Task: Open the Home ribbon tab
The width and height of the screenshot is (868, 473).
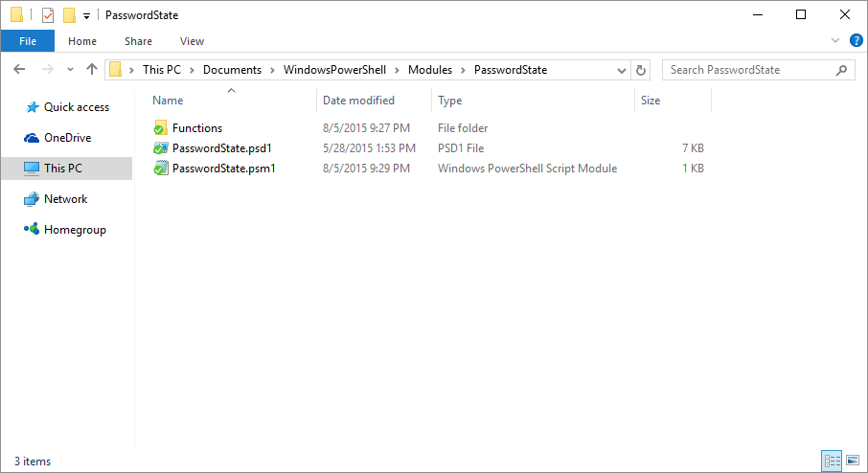Action: tap(82, 41)
